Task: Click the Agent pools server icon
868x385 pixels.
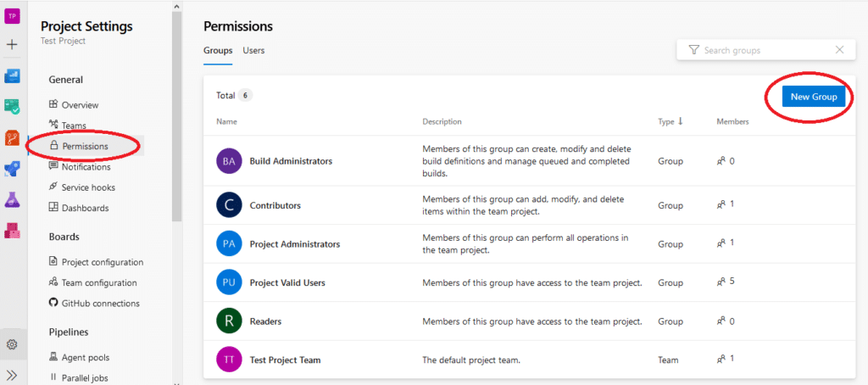Action: (53, 357)
